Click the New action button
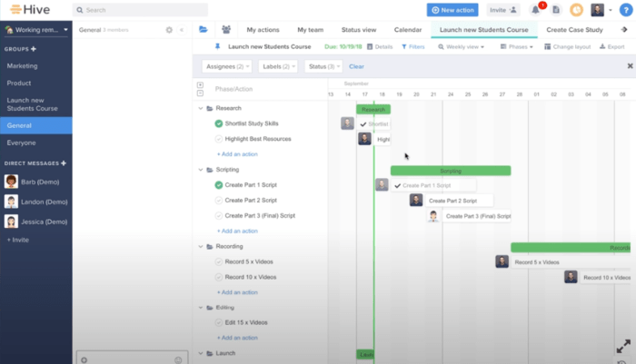 [x=452, y=10]
